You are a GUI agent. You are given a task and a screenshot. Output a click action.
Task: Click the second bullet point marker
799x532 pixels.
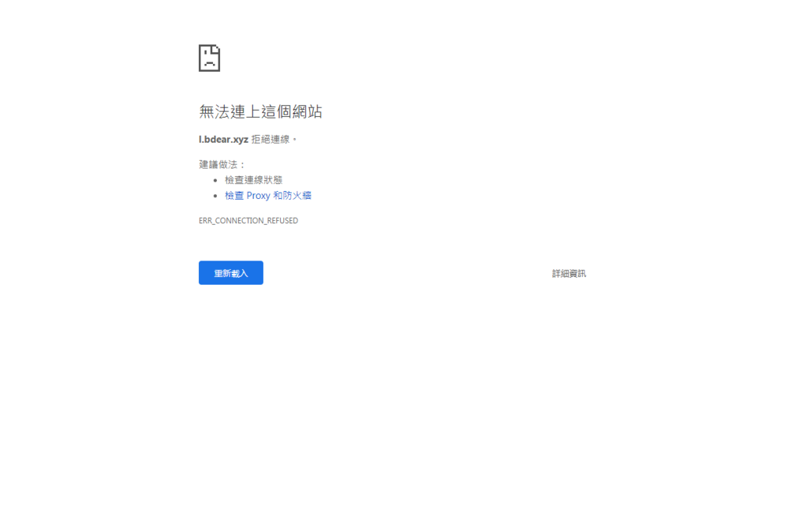coord(216,194)
